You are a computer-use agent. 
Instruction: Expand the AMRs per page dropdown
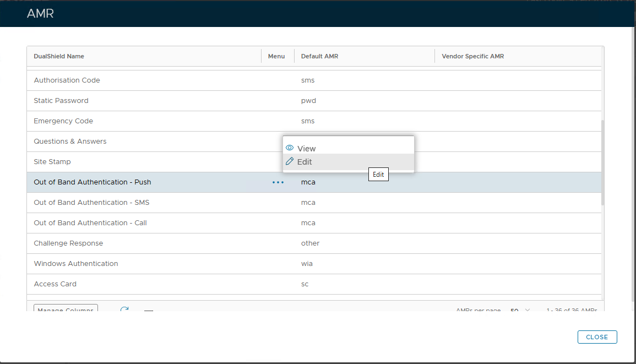[x=519, y=310]
